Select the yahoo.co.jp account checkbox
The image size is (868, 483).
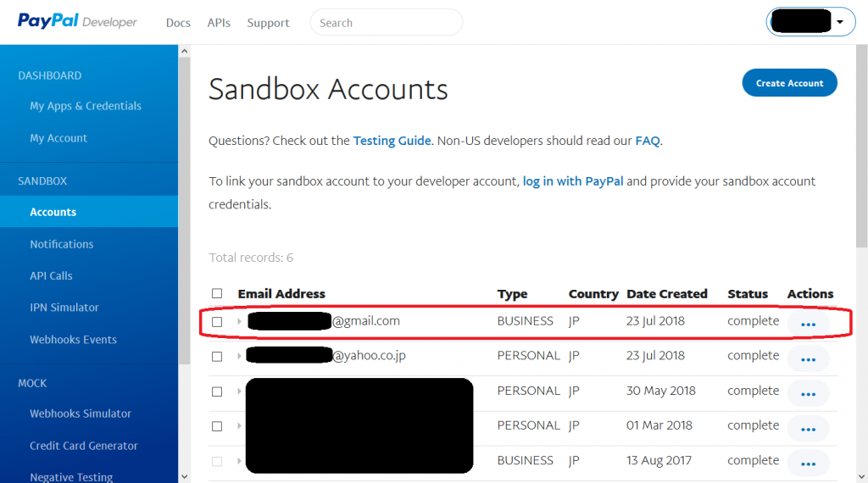click(217, 357)
